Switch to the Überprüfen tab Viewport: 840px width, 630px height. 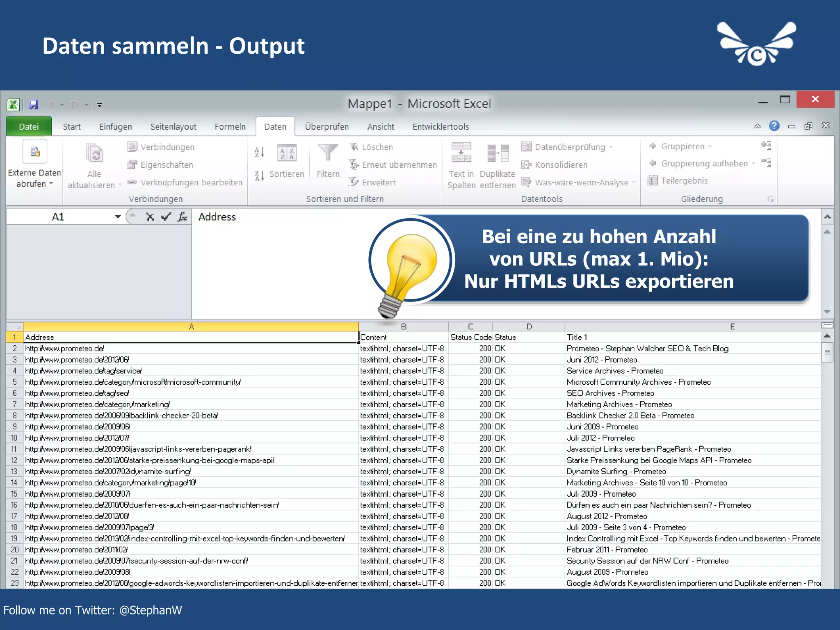(x=327, y=126)
